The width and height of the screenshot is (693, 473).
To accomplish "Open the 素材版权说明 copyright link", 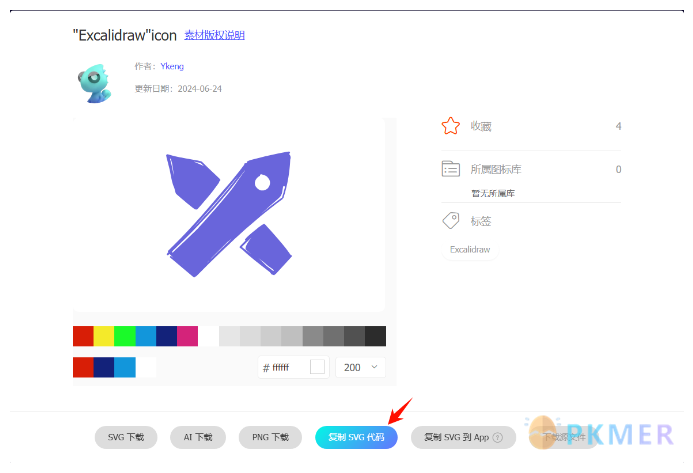I will [x=214, y=35].
